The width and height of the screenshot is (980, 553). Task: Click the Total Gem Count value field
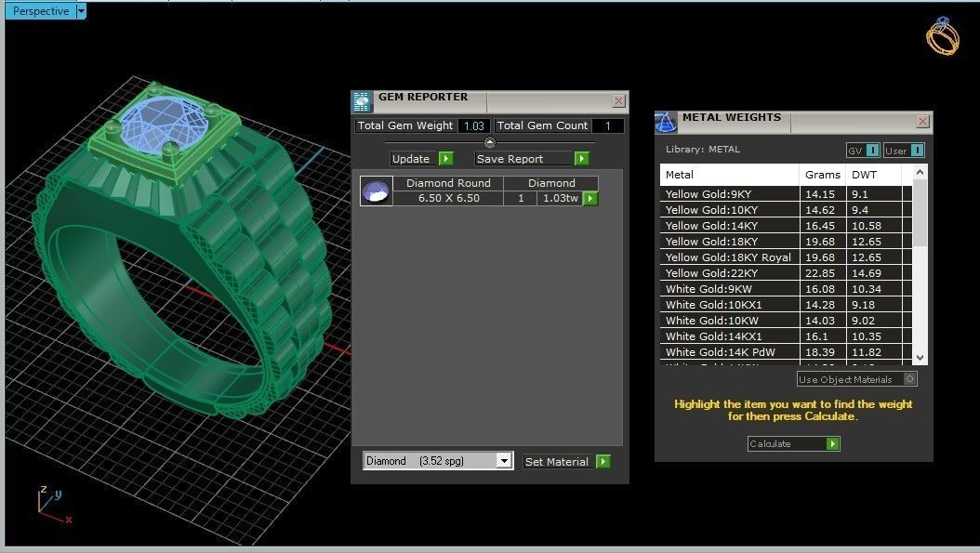click(607, 125)
